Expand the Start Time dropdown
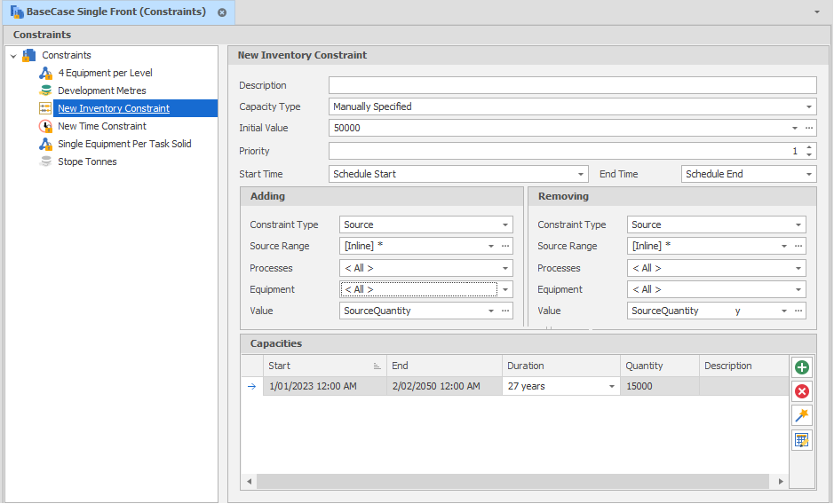Viewport: 834px width, 504px height. [581, 175]
